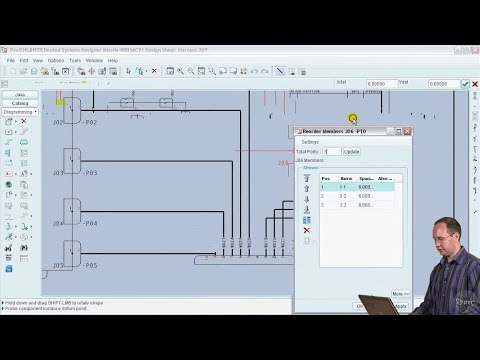Click the blue window icon at the palette bottom

pyautogui.click(x=9, y=269)
